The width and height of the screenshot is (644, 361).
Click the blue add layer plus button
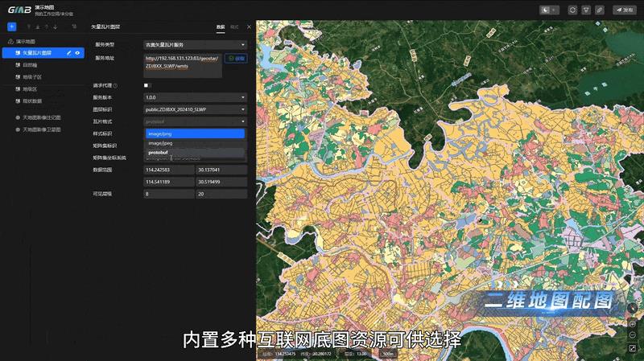pos(11,27)
